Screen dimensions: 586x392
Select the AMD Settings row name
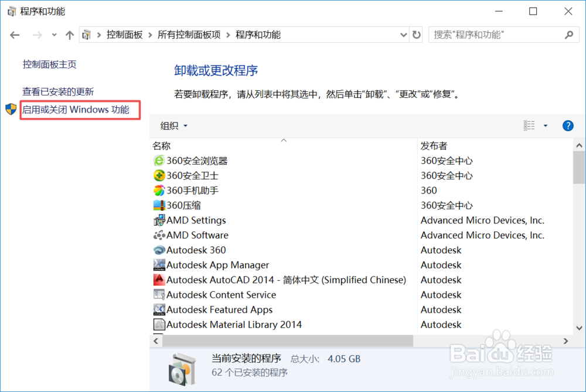point(196,220)
